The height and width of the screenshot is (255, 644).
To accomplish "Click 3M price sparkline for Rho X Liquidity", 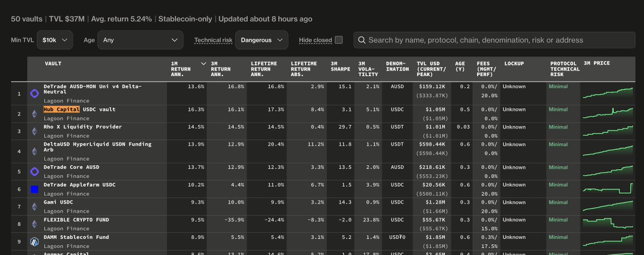I will (x=608, y=131).
